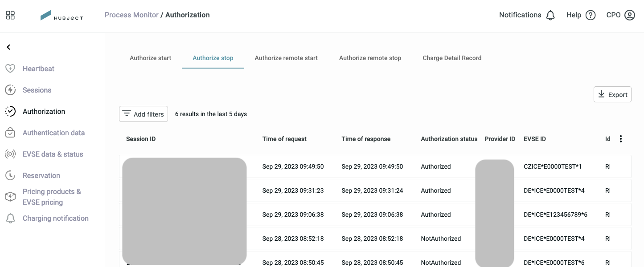Click EVSE ID CZICE*E0000TEST*1
This screenshot has width=644, height=267.
[553, 166]
